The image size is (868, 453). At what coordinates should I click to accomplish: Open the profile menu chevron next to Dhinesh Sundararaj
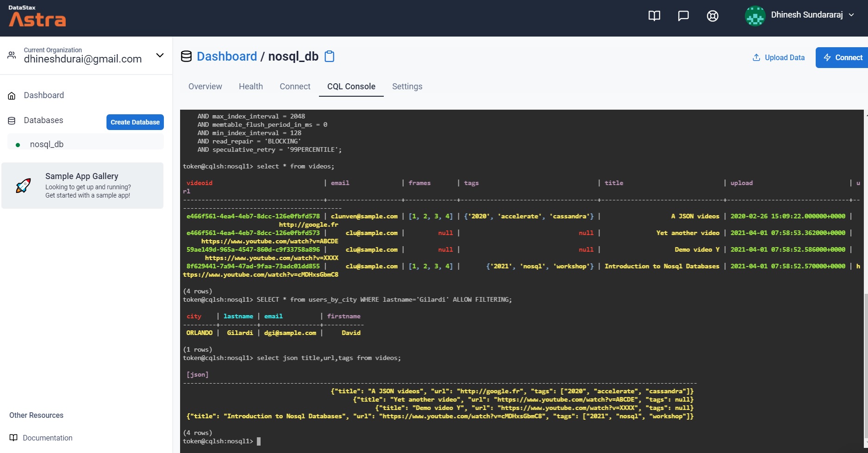(x=852, y=15)
